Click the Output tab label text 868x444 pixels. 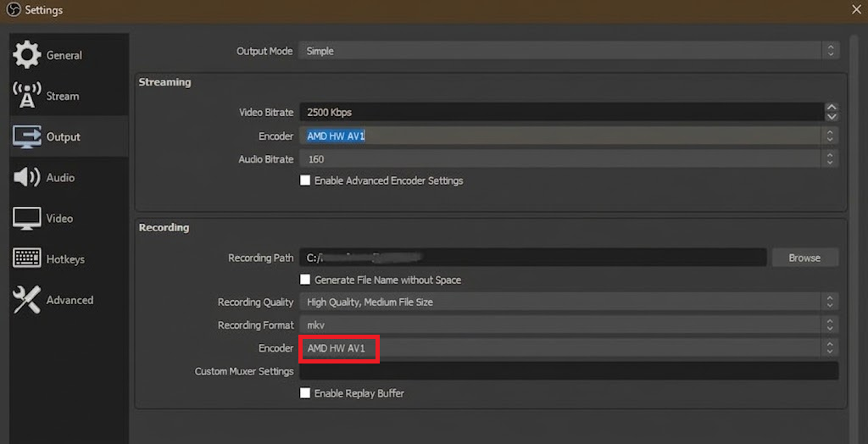63,136
